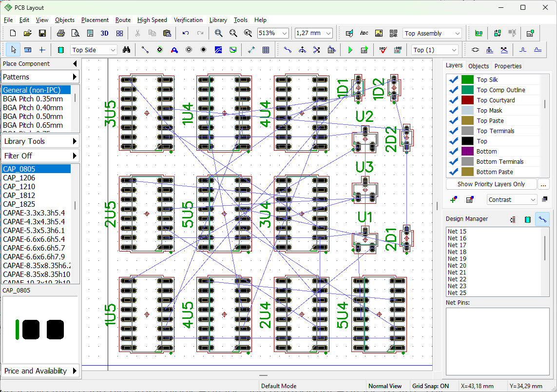Open the Verification menu

188,20
